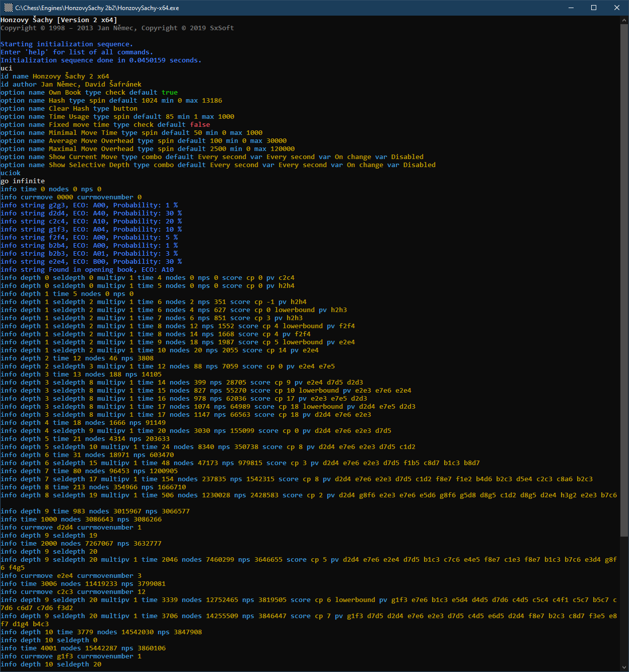Click the 'option name Clear Hash type button' line
This screenshot has height=672, width=629.
pyautogui.click(x=69, y=109)
